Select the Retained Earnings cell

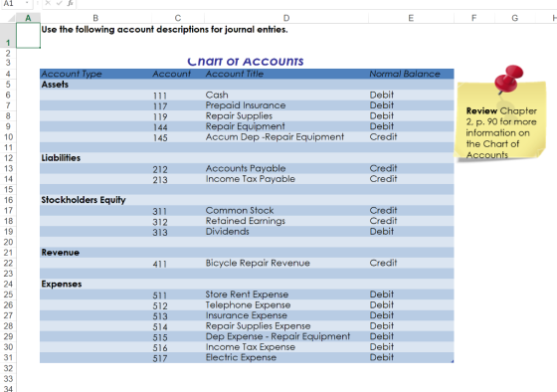(286, 221)
